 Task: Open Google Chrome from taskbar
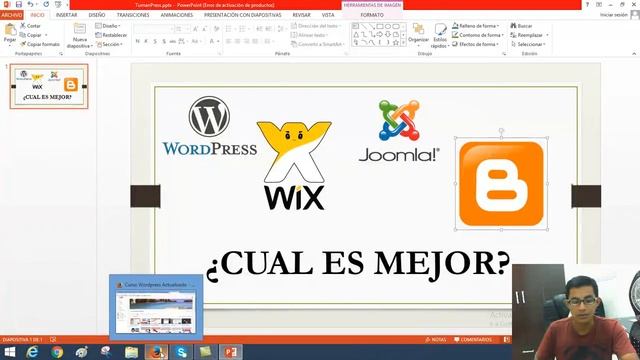click(57, 352)
